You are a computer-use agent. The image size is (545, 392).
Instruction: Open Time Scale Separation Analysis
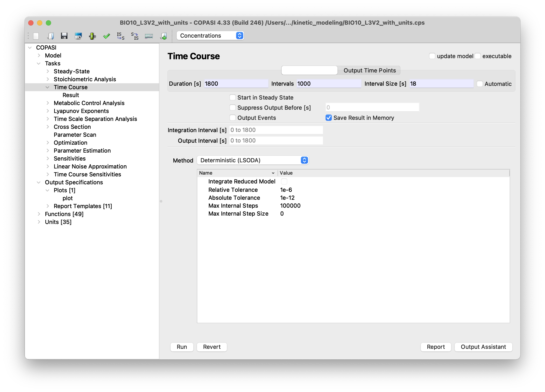[95, 119]
